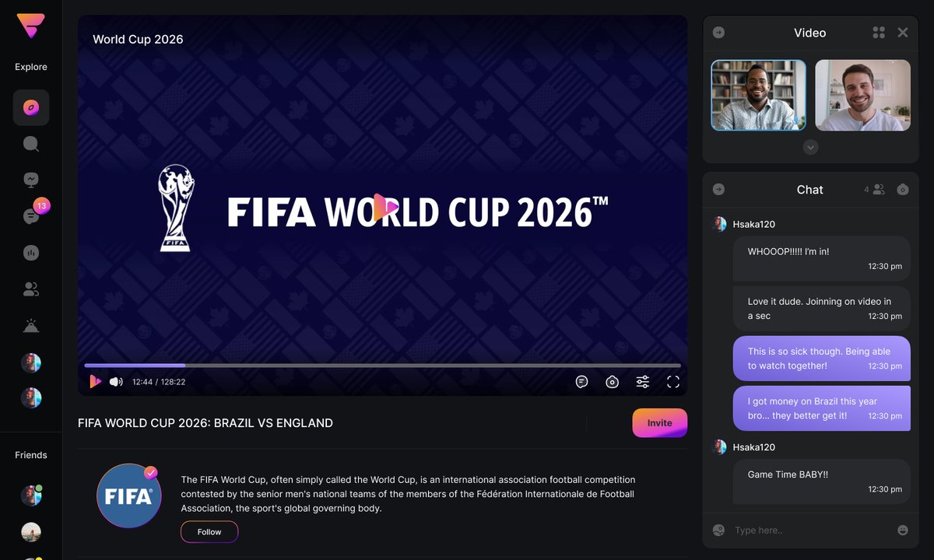Focus the 'Type here..' chat input
Screen dimensions: 934x560
pyautogui.click(x=810, y=530)
